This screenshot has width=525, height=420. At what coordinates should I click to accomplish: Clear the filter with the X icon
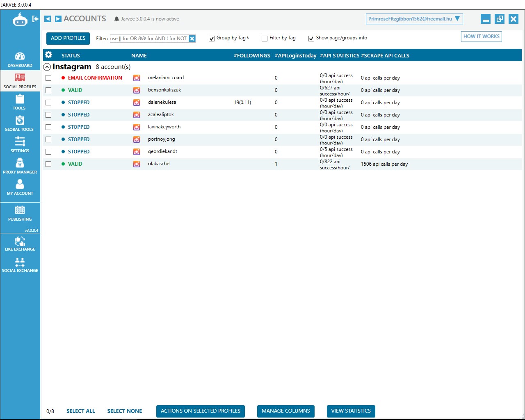pos(192,39)
